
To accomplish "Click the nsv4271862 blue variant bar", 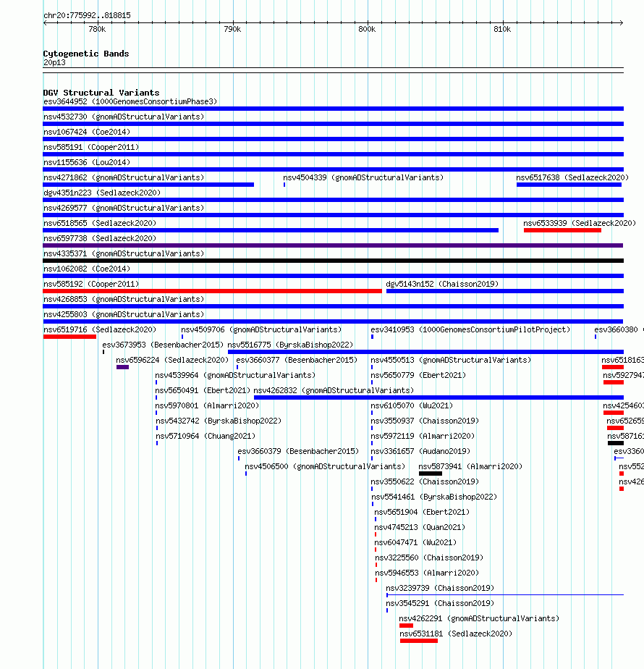I will point(148,185).
